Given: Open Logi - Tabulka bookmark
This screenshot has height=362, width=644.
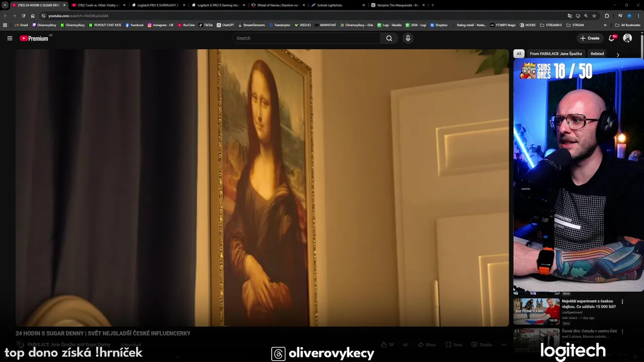Looking at the screenshot, I should 389,25.
